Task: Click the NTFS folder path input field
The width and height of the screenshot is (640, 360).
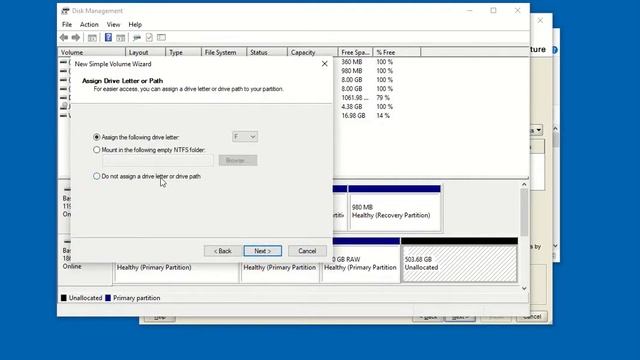Action: tap(158, 160)
